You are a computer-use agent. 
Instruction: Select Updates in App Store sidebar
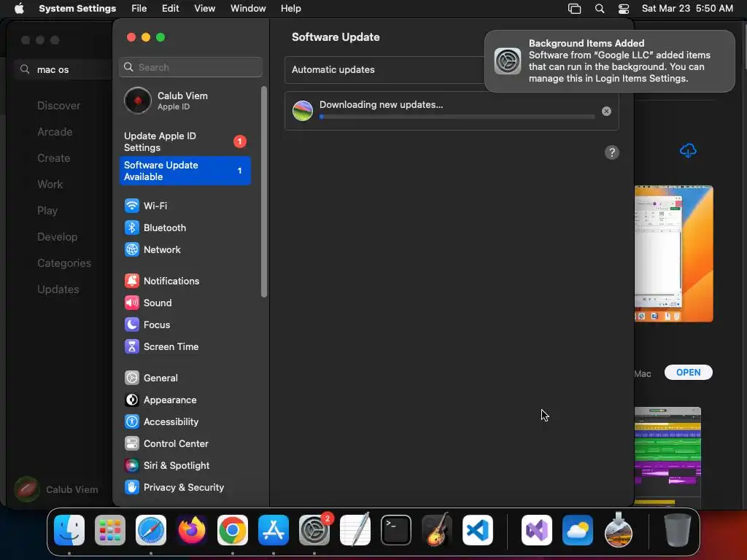pos(58,289)
